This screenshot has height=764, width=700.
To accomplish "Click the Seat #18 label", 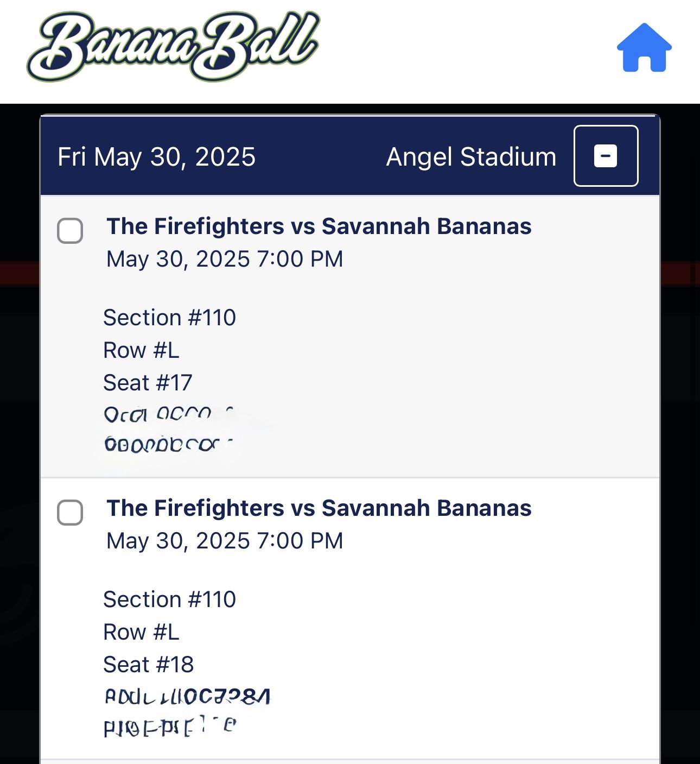I will pyautogui.click(x=148, y=665).
